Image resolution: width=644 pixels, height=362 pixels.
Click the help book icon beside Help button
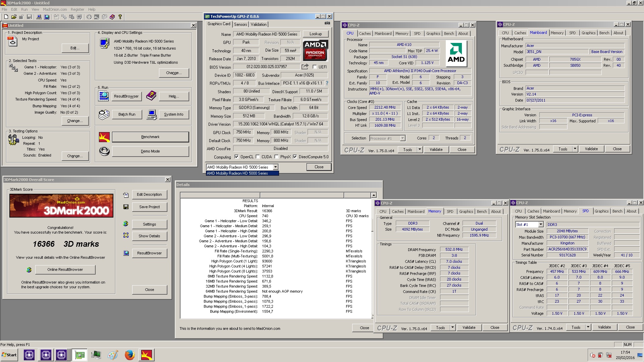pos(151,96)
